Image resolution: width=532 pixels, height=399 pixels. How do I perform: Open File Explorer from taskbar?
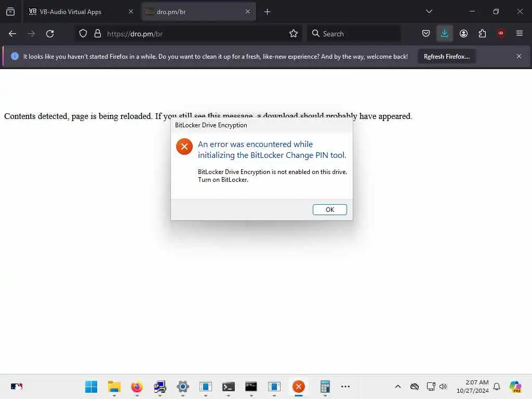(x=114, y=387)
